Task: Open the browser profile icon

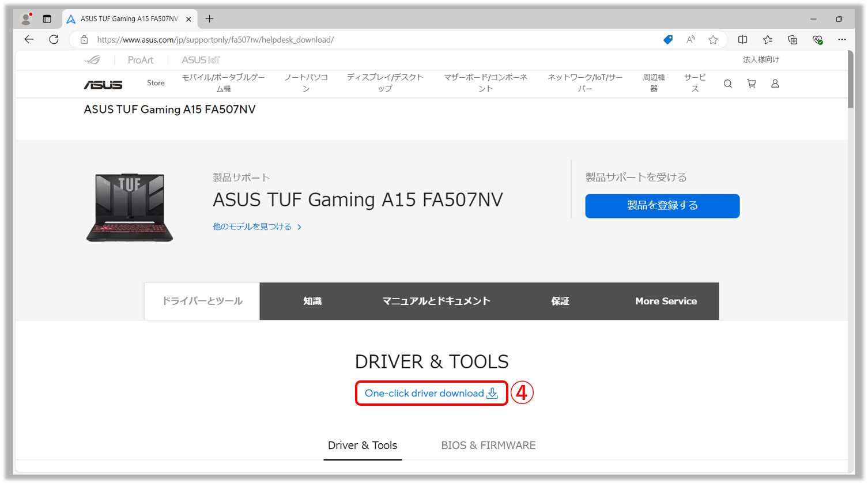Action: [26, 19]
